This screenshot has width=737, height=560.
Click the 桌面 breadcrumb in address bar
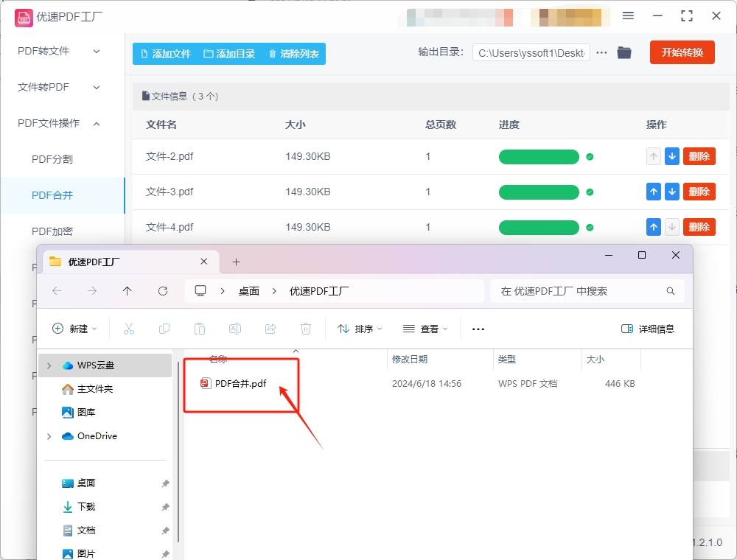pos(248,291)
